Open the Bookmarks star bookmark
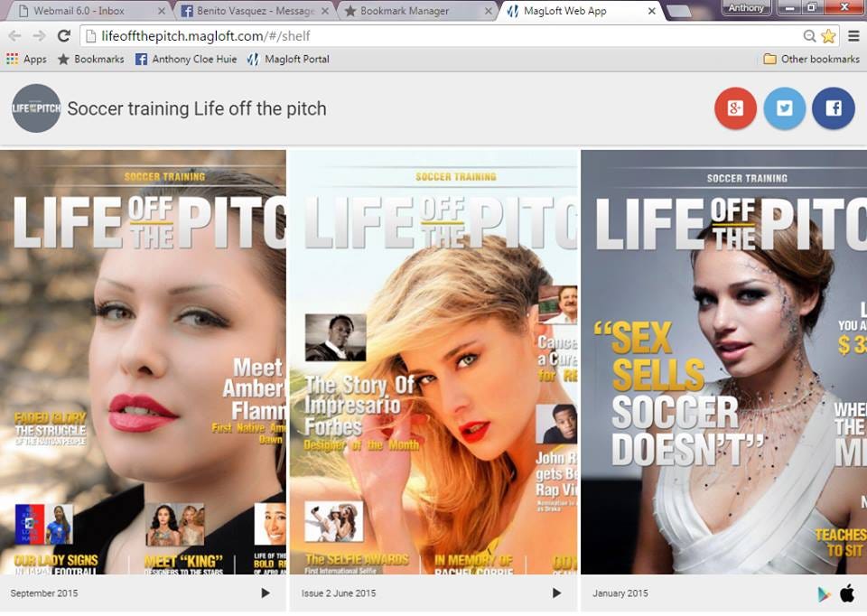Viewport: 867px width, 616px height. click(x=91, y=60)
